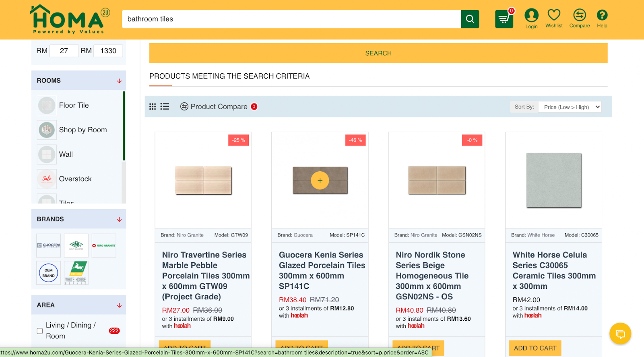Focus the bathroom tiles search box
The image size is (644, 357).
[x=291, y=19]
